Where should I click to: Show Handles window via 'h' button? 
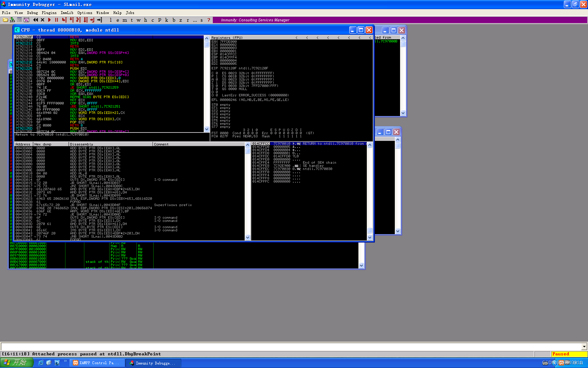coord(146,20)
